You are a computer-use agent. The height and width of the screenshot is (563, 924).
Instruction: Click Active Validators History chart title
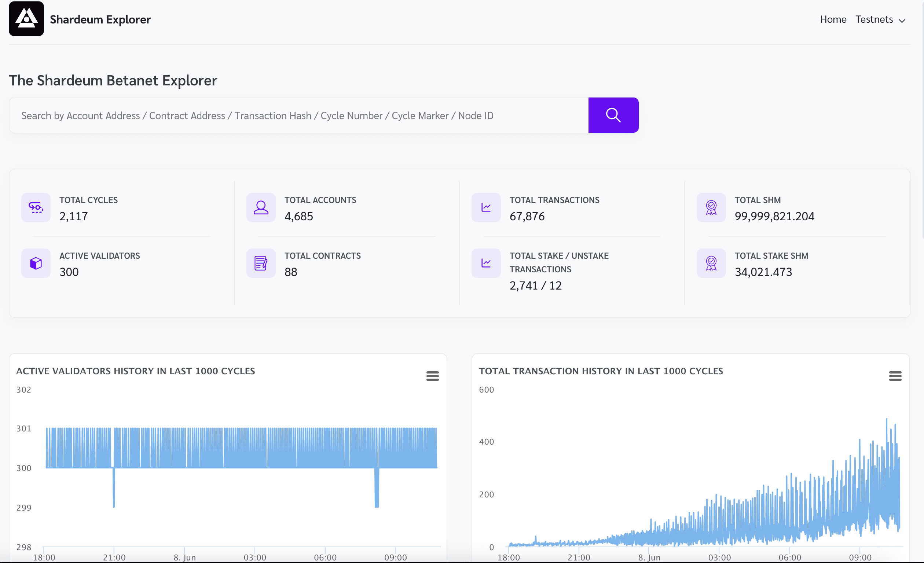[135, 371]
